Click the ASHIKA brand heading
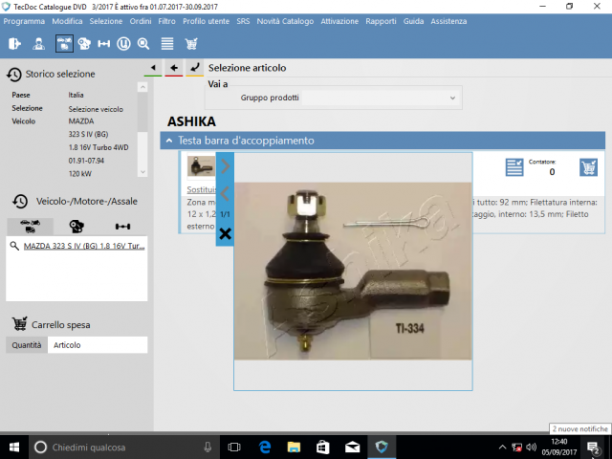 (192, 121)
